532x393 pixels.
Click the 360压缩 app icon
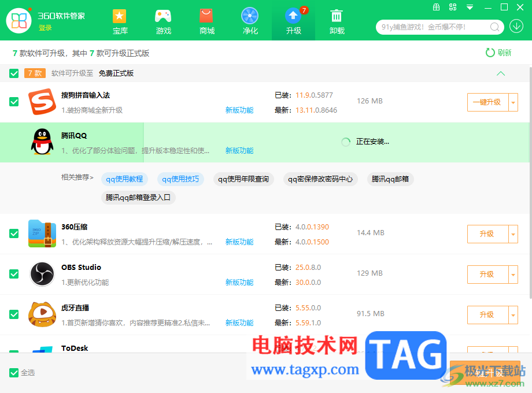pyautogui.click(x=42, y=233)
